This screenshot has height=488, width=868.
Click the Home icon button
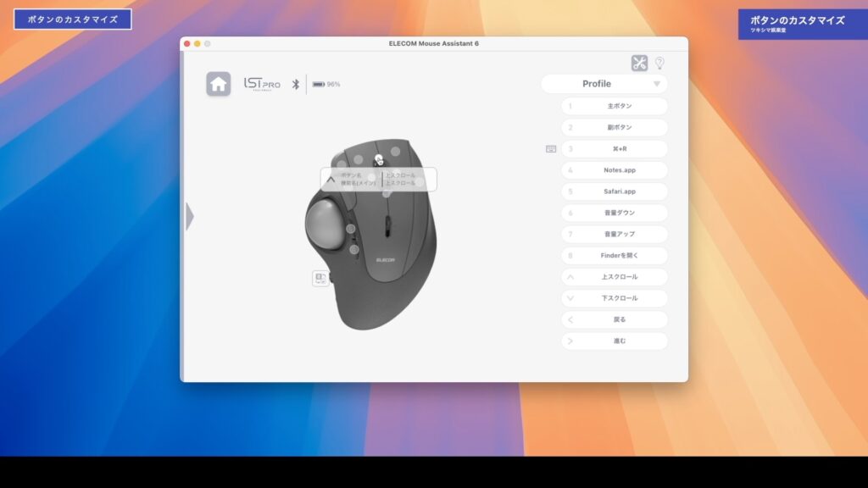(x=219, y=84)
